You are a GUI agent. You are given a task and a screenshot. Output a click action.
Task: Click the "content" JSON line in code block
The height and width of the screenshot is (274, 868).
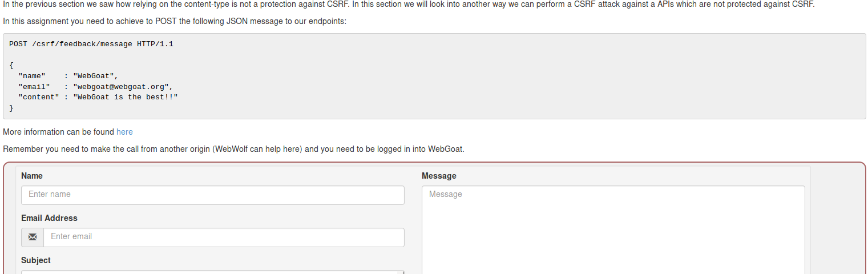coord(98,97)
